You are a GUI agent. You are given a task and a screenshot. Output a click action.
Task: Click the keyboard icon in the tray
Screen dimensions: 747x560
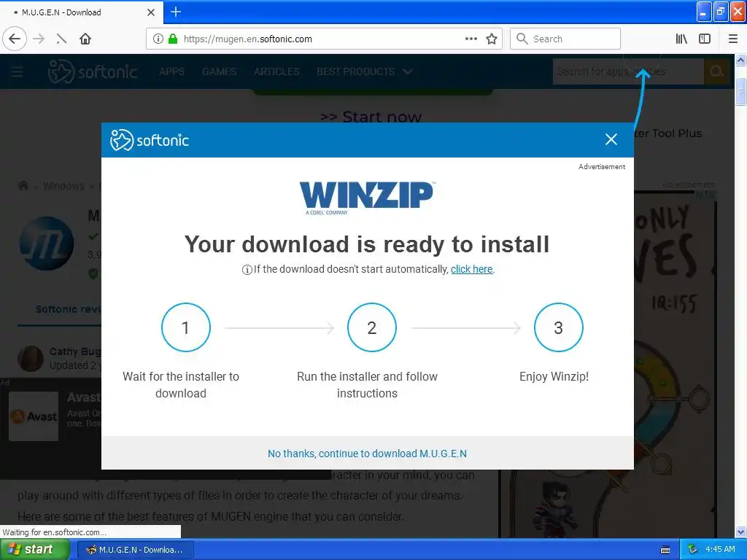665,550
